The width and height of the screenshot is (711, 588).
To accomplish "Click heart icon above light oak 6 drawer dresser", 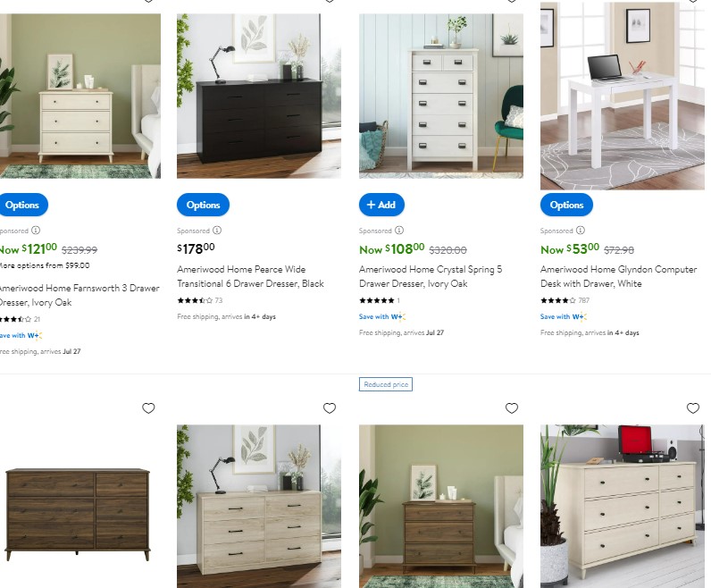I will [x=330, y=408].
